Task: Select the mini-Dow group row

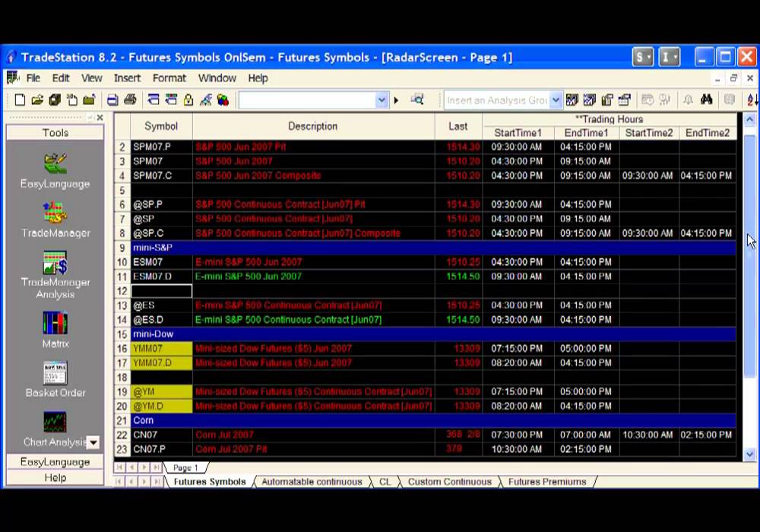Action: pos(433,334)
